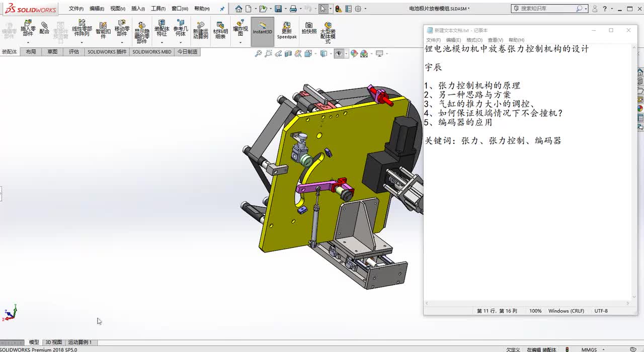Viewport: 644px width, 352px height.
Task: Open the 查看(V) menu in Notepad
Action: coord(496,40)
